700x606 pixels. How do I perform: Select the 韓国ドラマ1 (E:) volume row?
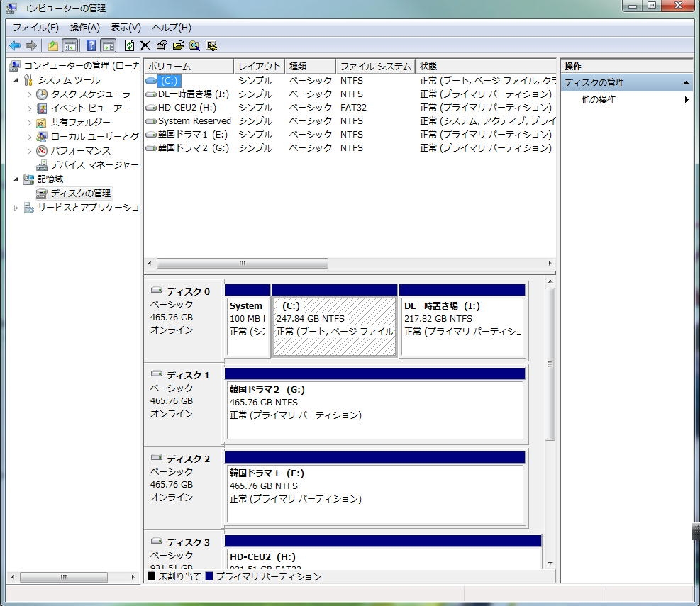click(350, 135)
